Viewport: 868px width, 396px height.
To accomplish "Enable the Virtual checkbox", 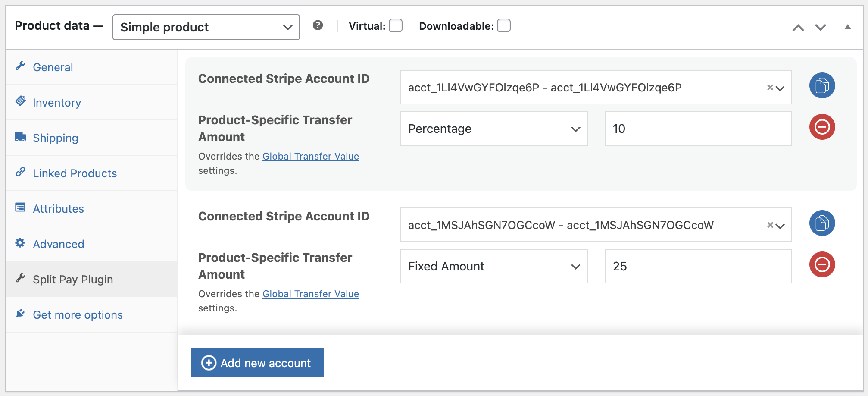I will click(x=395, y=26).
